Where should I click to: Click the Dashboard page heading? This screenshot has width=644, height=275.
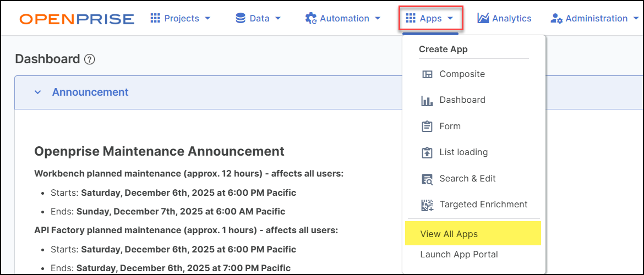(x=47, y=59)
